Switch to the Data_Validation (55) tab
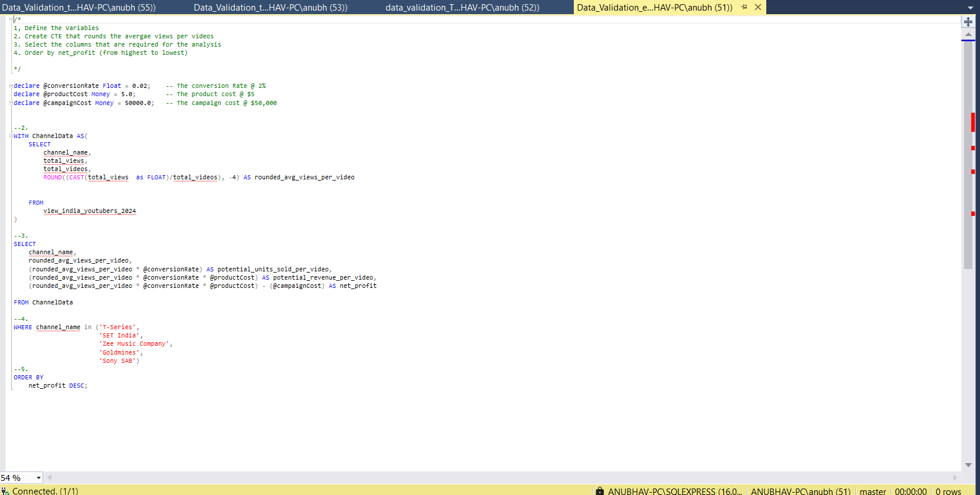980x495 pixels. tap(79, 8)
